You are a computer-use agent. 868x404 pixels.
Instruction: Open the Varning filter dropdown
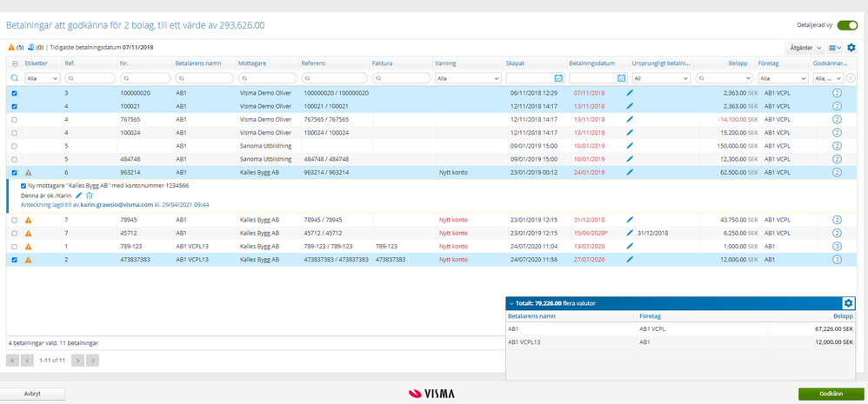[468, 78]
